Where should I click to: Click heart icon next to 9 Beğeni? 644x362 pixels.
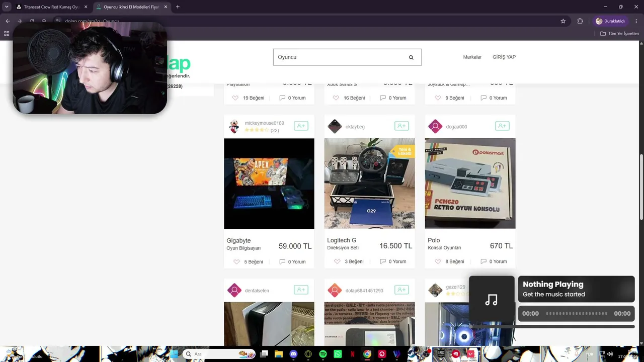(x=438, y=98)
